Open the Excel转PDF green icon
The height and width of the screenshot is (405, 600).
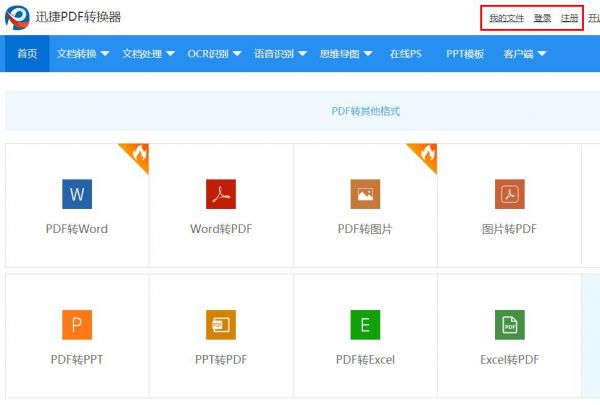[x=510, y=325]
